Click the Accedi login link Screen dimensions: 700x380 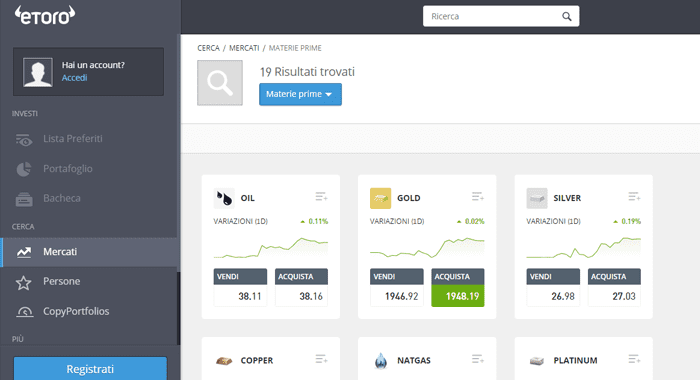[75, 78]
